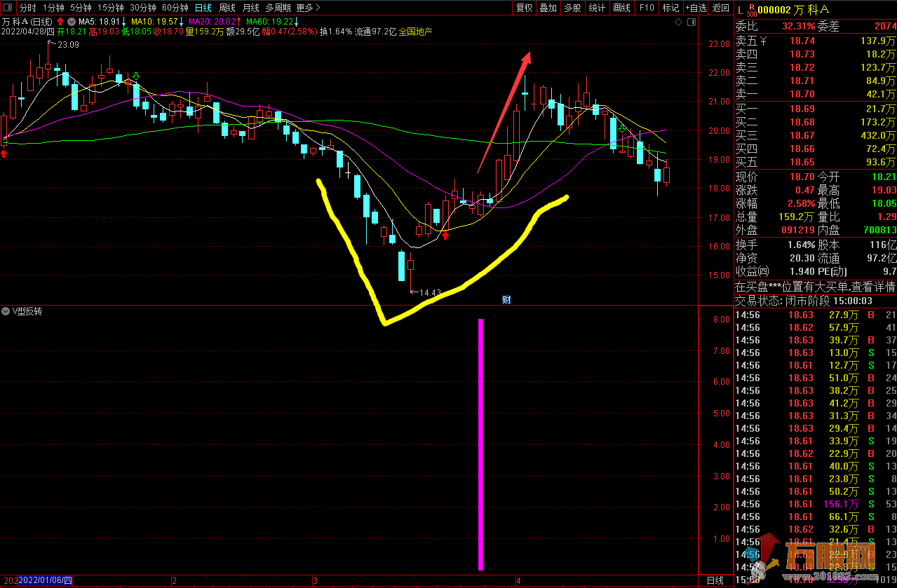
Task: Open 在买盘 large order details message
Action: tap(816, 287)
